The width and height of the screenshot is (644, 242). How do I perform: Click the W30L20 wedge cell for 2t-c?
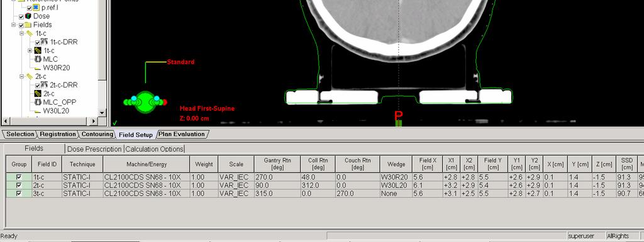point(396,185)
